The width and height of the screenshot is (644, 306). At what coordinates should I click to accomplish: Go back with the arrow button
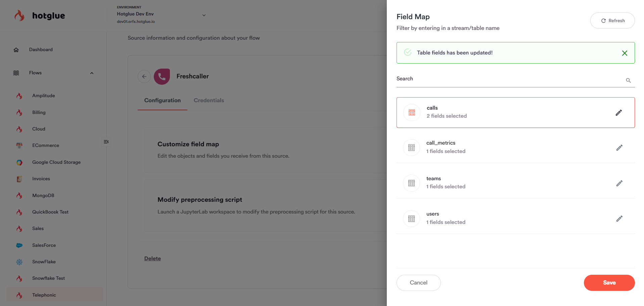pyautogui.click(x=144, y=76)
